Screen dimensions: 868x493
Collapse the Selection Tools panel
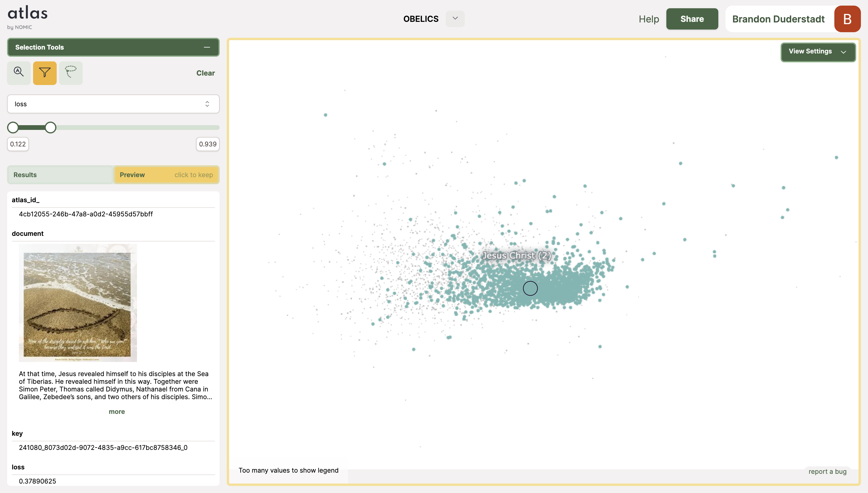coord(207,47)
